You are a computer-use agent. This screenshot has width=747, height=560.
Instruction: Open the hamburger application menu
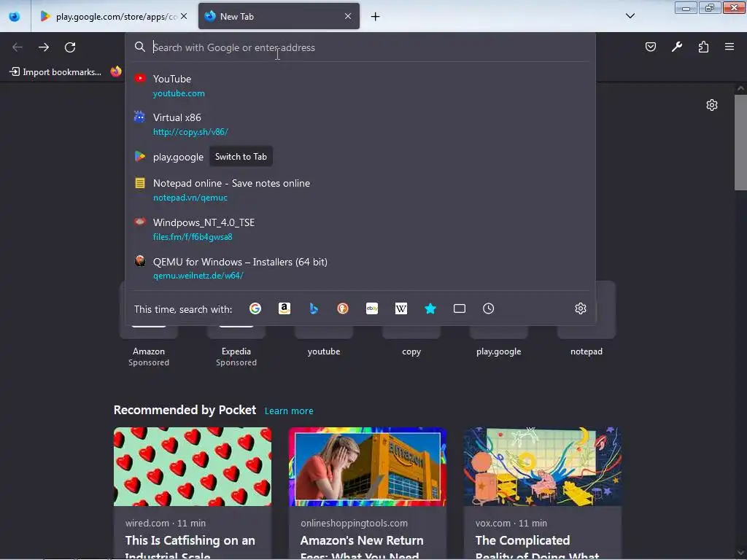click(729, 47)
